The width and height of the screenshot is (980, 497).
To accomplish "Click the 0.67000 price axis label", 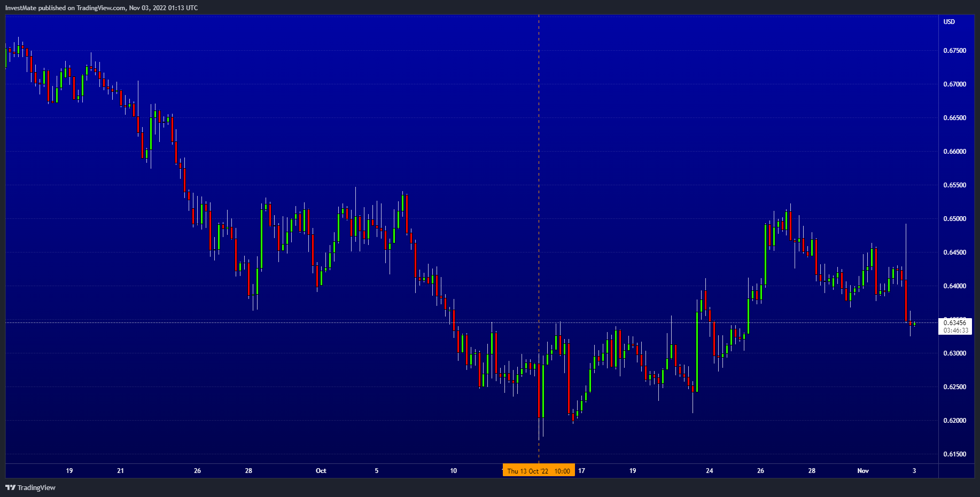I will click(x=954, y=84).
